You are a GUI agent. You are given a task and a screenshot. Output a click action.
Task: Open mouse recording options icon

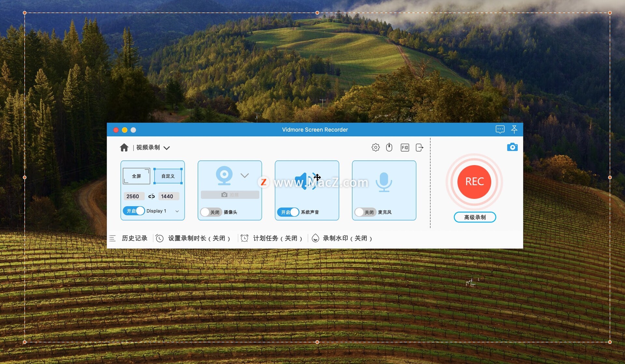pos(389,147)
